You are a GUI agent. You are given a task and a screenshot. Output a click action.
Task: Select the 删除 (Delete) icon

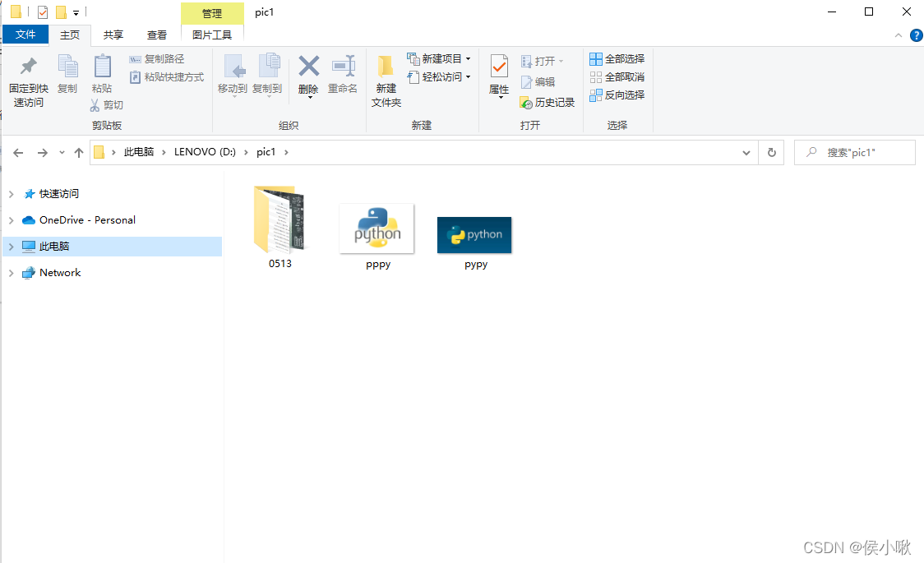(x=308, y=72)
